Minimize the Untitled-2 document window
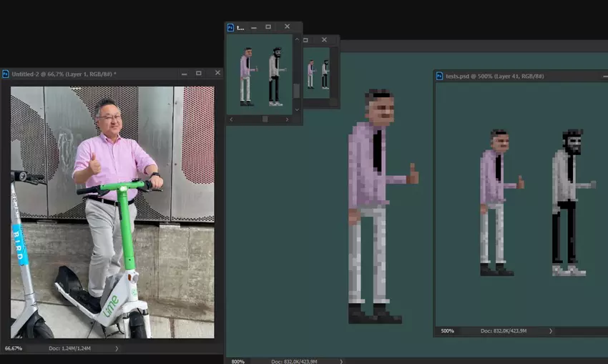The image size is (608, 364). pyautogui.click(x=183, y=73)
